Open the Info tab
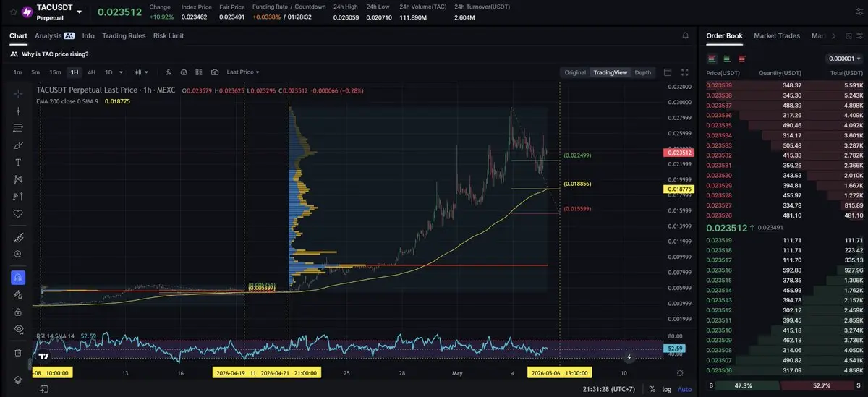Image resolution: width=868 pixels, height=397 pixels. click(88, 35)
